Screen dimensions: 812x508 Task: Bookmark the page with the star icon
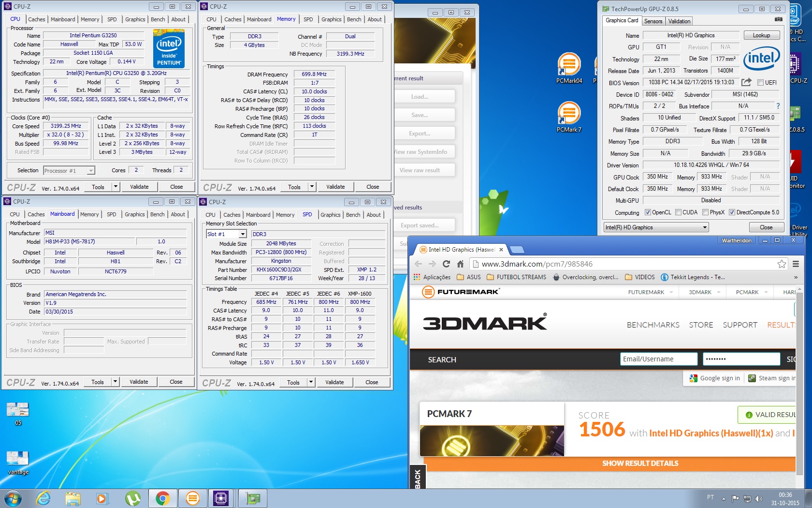[782, 264]
